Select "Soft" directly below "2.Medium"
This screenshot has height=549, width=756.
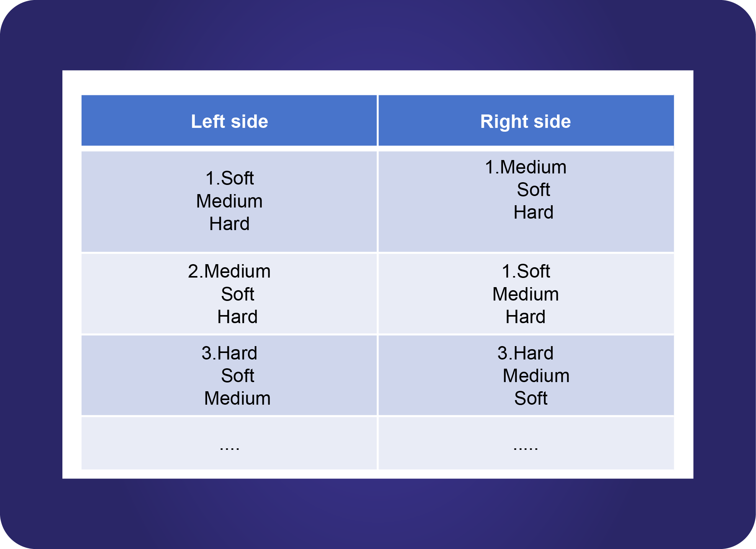click(237, 294)
